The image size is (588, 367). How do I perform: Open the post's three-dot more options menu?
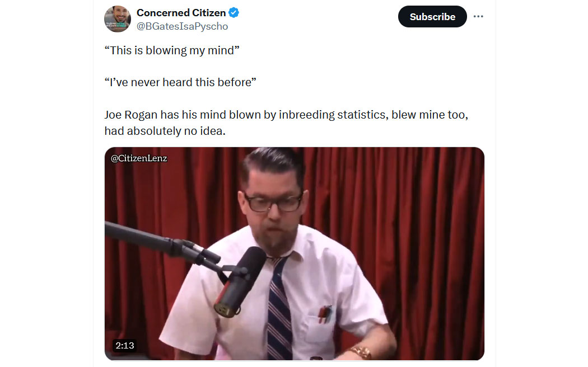point(478,16)
